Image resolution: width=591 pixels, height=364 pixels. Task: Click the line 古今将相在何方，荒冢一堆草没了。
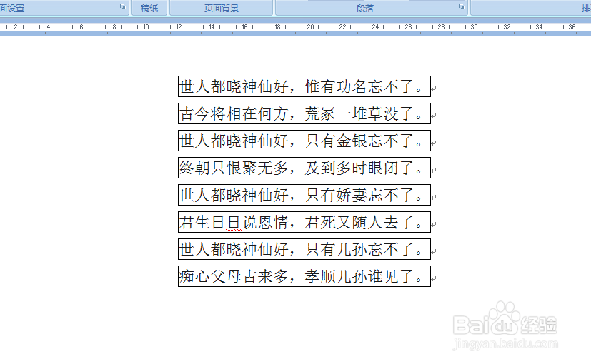coord(304,113)
